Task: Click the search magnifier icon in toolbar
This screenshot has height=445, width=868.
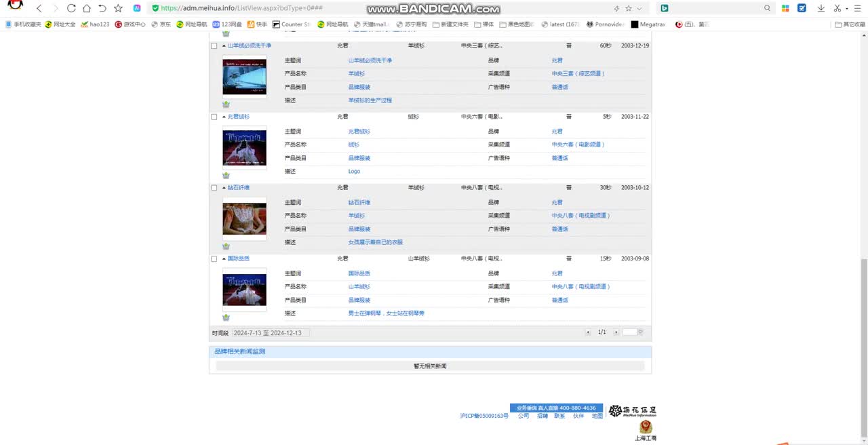Action: [768, 8]
